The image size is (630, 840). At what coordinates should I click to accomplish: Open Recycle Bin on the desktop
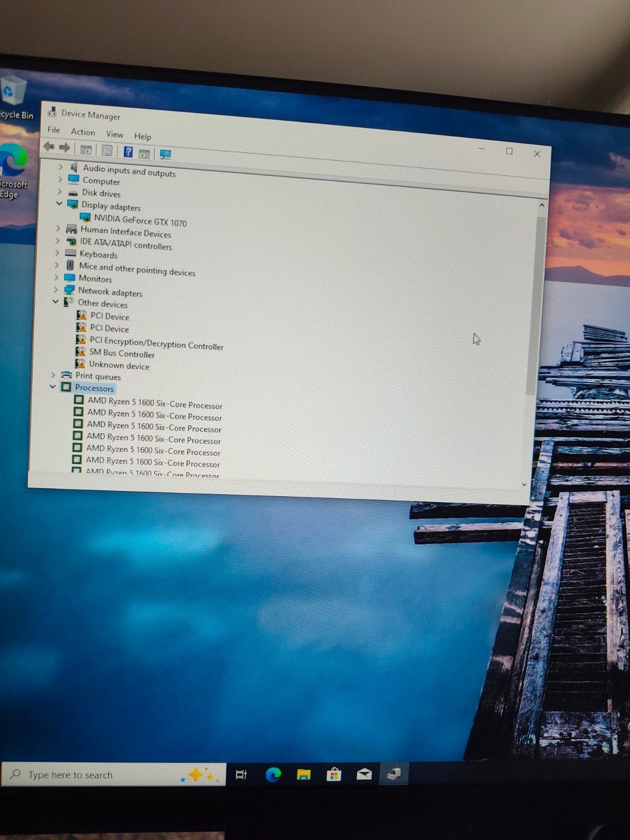15,98
